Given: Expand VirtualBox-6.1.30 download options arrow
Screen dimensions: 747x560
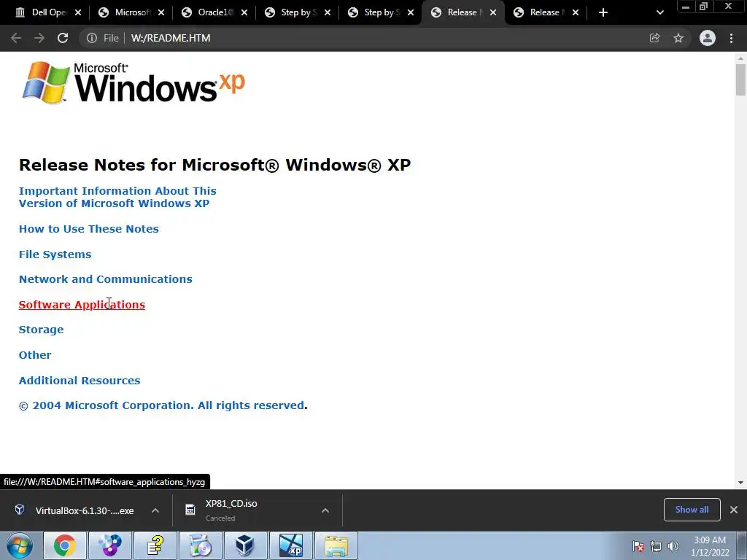Looking at the screenshot, I should point(155,510).
